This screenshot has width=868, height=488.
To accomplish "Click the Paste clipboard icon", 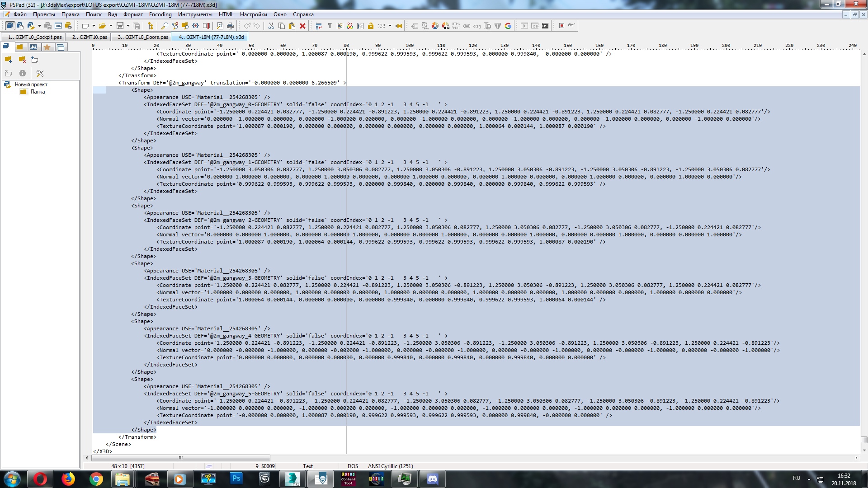I will point(292,26).
